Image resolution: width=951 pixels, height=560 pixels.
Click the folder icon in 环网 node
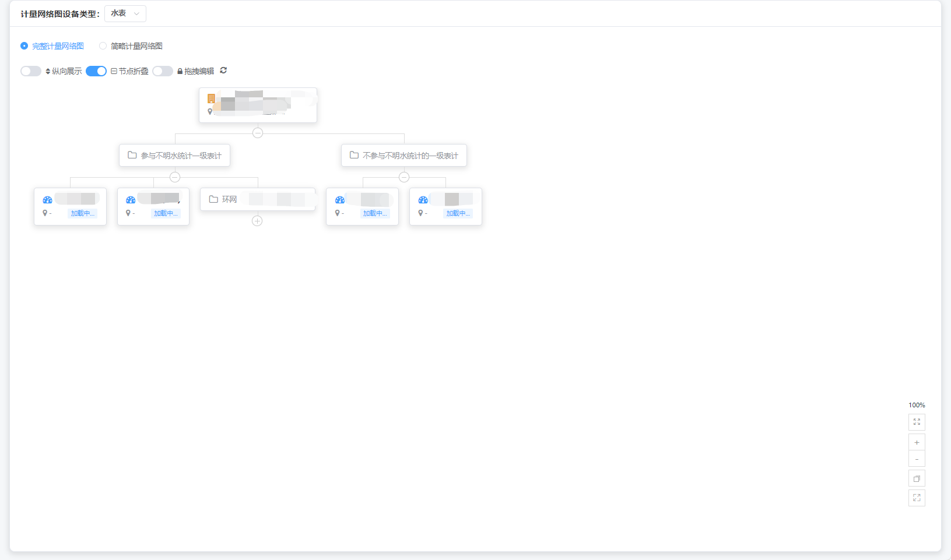(x=213, y=199)
